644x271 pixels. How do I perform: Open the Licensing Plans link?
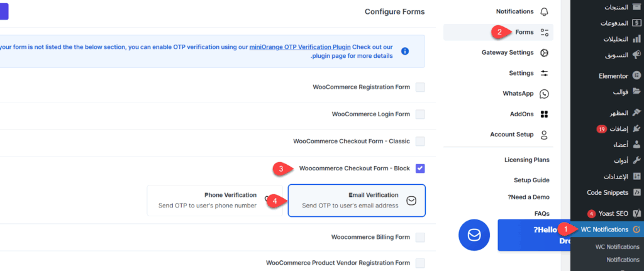[x=527, y=160]
